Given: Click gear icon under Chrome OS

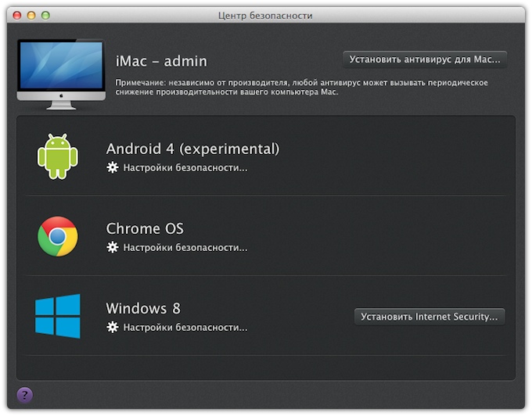Looking at the screenshot, I should tap(113, 248).
